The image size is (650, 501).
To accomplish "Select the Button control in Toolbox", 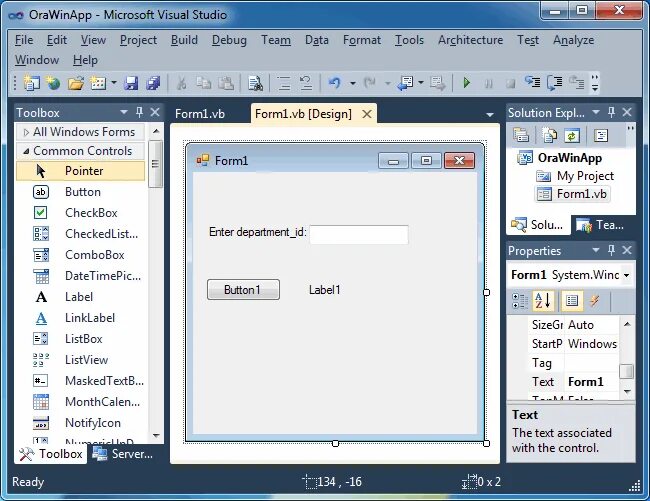I will tap(80, 192).
